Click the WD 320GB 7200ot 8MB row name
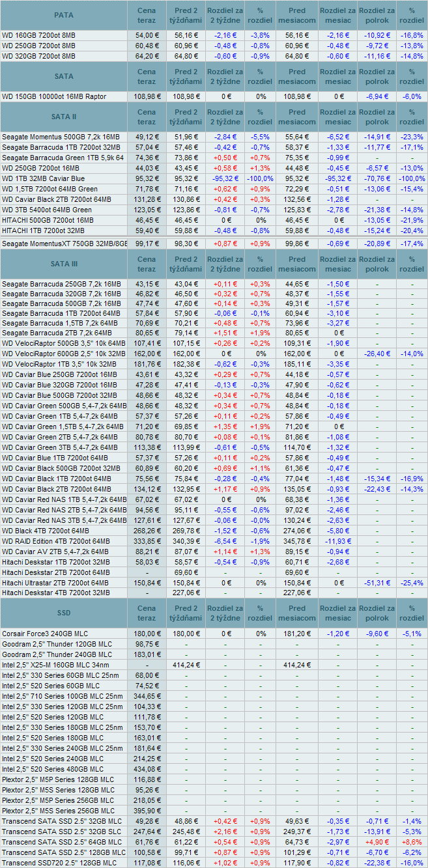 click(38, 57)
